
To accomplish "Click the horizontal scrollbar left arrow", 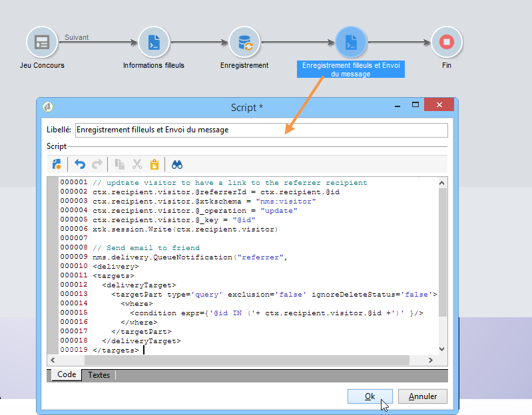I will point(53,360).
